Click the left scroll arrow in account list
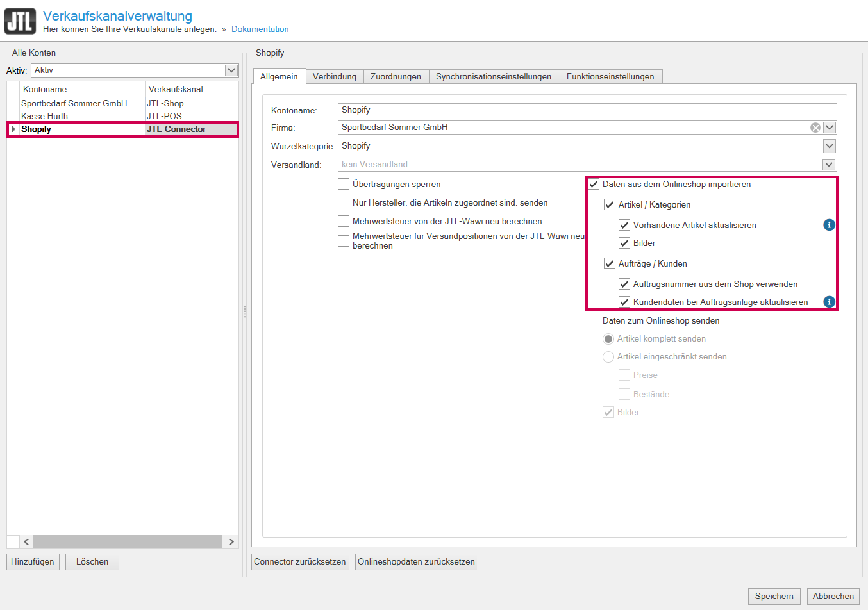 [x=26, y=541]
